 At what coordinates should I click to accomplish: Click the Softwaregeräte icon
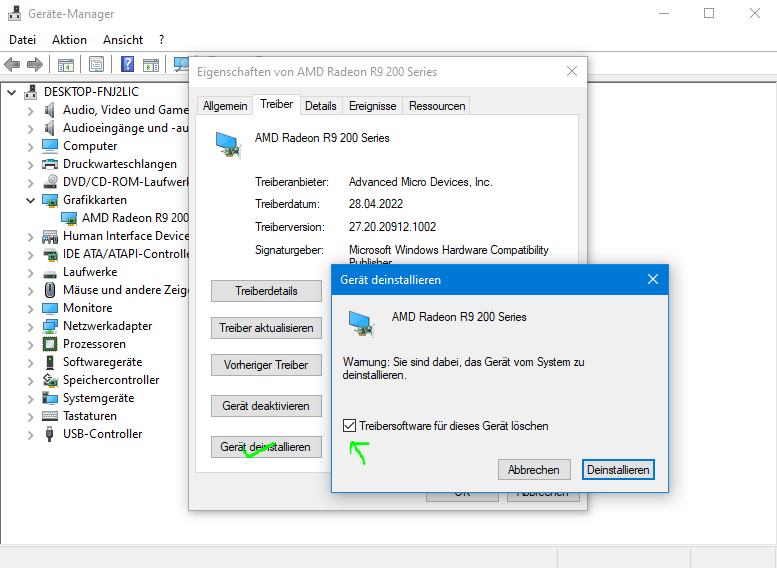[x=50, y=362]
